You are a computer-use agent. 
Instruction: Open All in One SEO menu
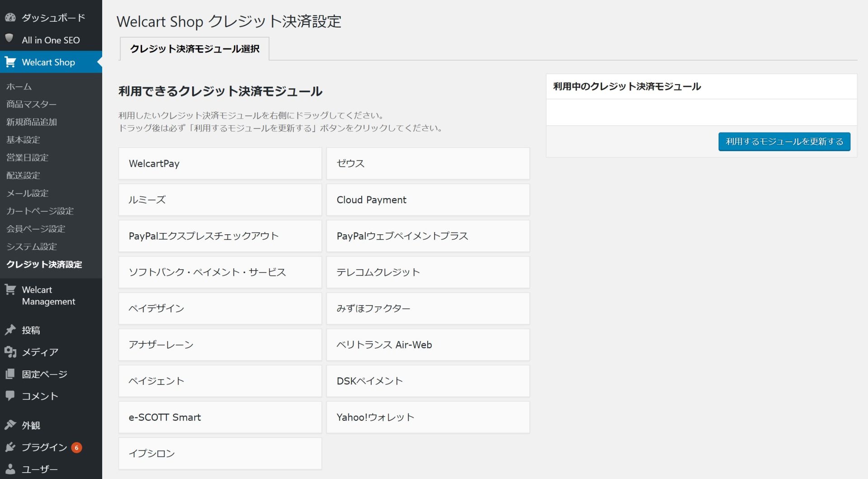[51, 40]
